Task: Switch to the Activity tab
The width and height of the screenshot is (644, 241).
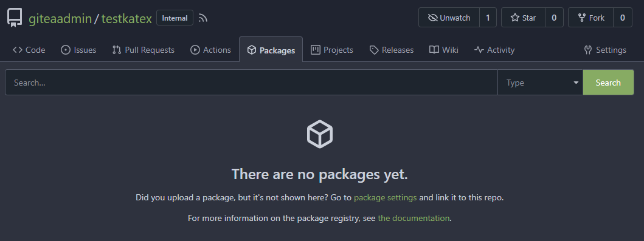Action: point(494,50)
